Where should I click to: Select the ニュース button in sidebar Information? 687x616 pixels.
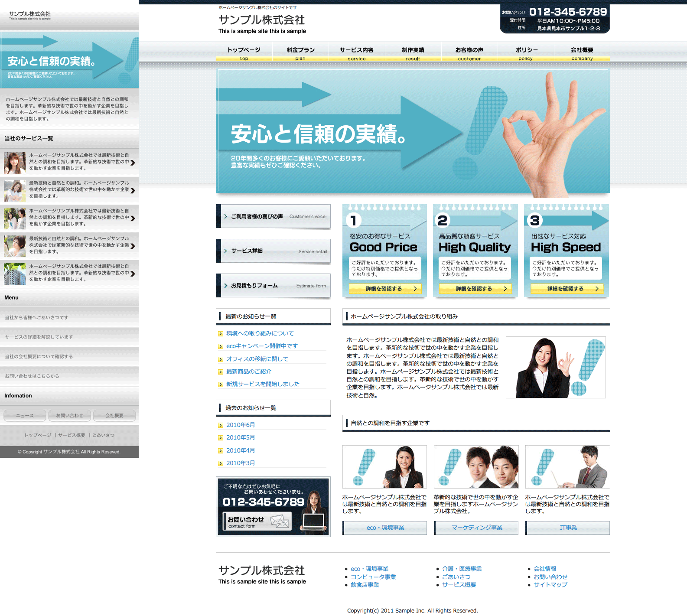[25, 415]
